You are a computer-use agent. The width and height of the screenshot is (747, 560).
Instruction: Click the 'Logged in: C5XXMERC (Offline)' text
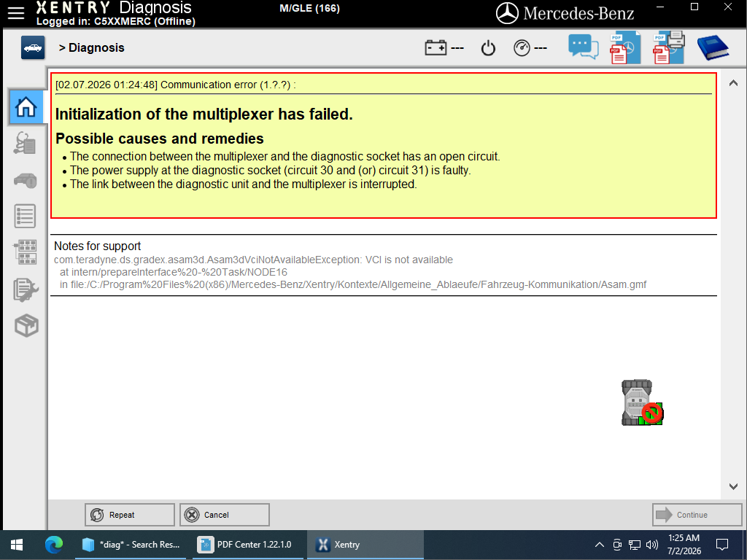116,21
